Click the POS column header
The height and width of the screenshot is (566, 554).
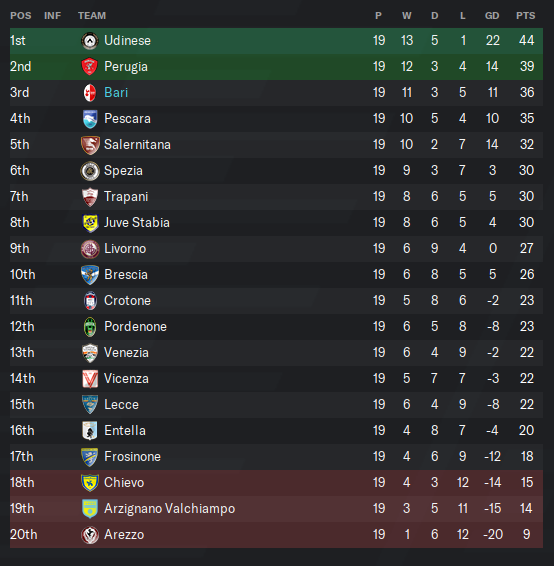click(21, 16)
